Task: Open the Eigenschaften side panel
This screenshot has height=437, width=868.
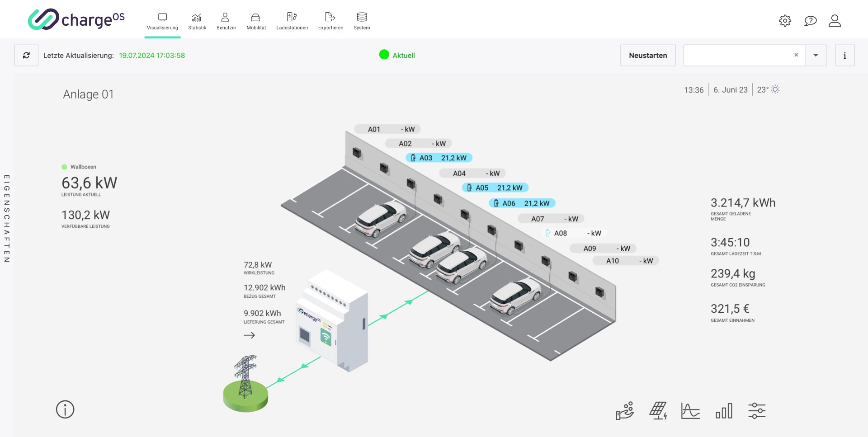Action: tap(7, 218)
